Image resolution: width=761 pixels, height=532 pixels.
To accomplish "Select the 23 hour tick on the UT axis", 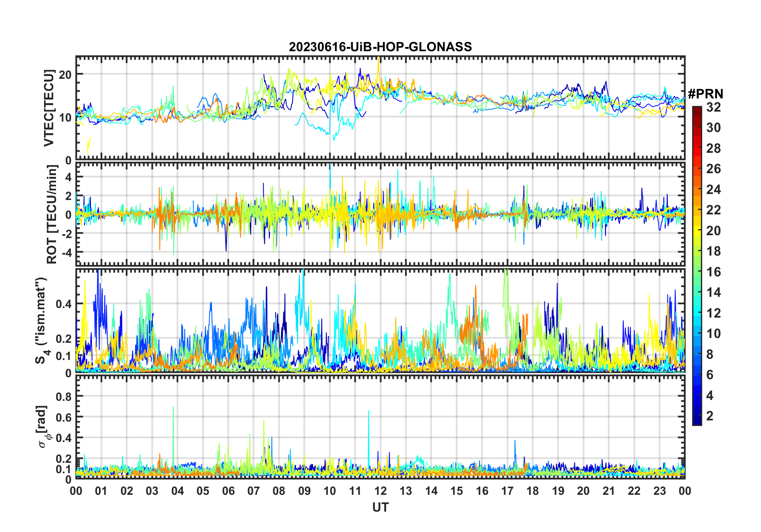I will click(659, 491).
